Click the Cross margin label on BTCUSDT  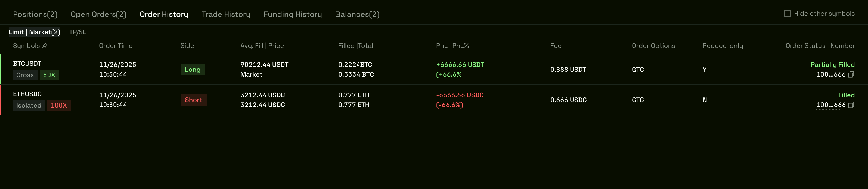[25, 75]
